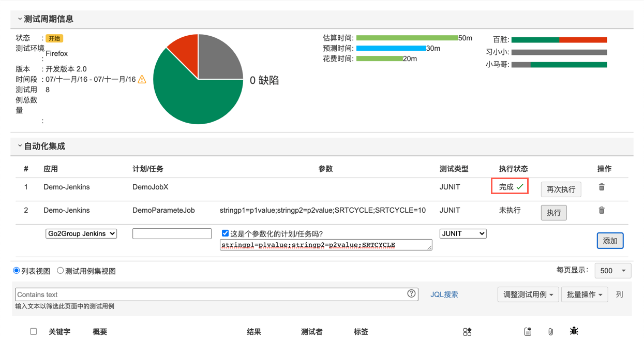Screen dimensions: 644x338
Task: Tick the select-all checkbox in table header
Action: click(34, 331)
